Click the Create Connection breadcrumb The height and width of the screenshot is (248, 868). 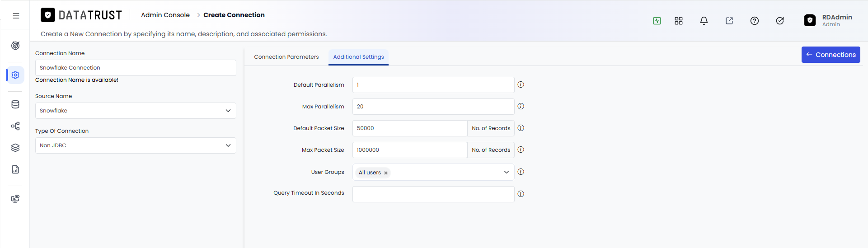pos(234,15)
